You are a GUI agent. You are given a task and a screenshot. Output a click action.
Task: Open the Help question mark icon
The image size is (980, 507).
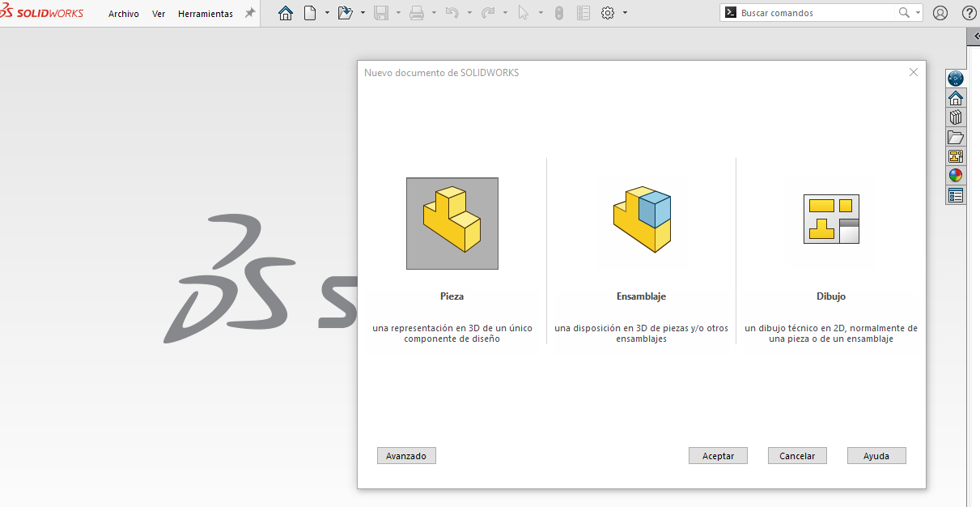point(969,13)
